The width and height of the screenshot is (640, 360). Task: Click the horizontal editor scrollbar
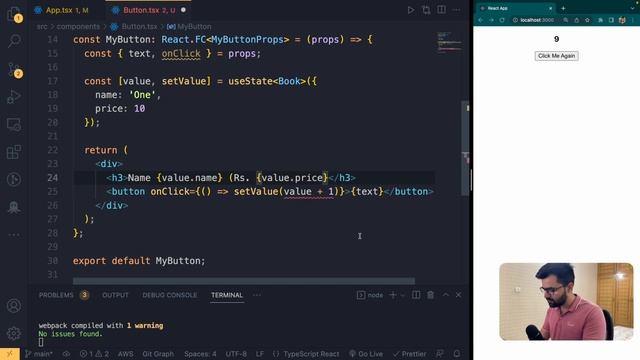(x=244, y=281)
